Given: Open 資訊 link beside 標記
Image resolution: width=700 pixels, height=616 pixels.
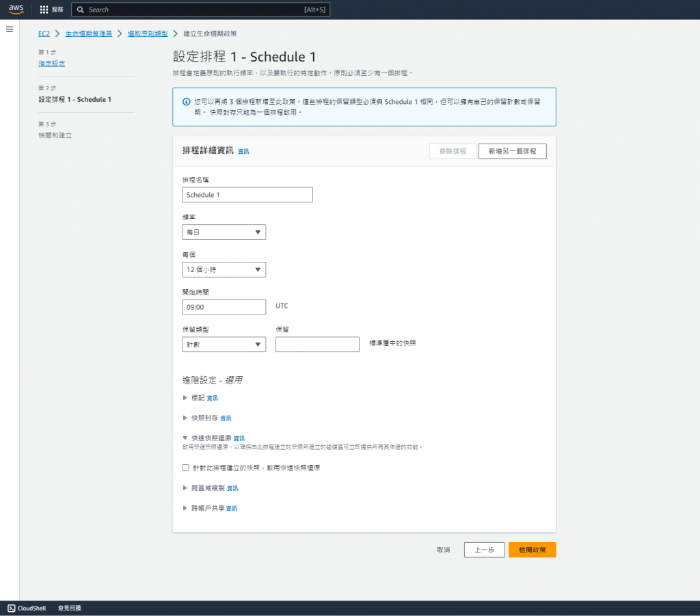Looking at the screenshot, I should [x=212, y=398].
